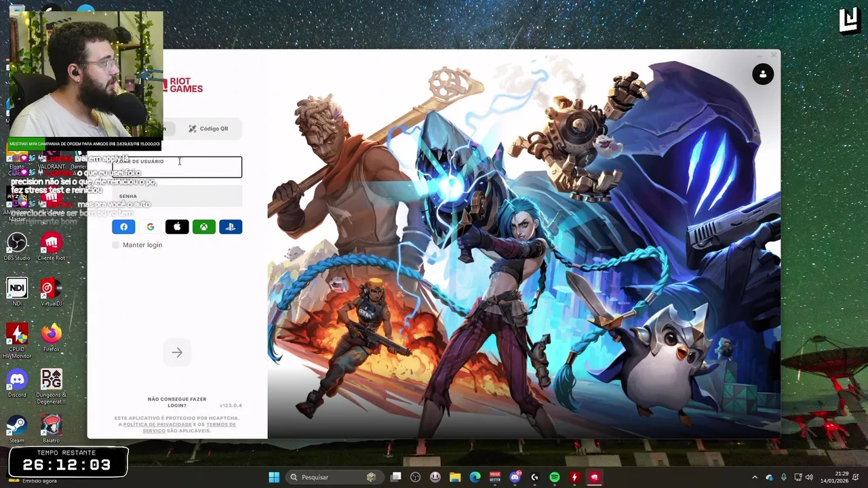
Task: Open the clock showing 21:29
Action: coord(834,477)
